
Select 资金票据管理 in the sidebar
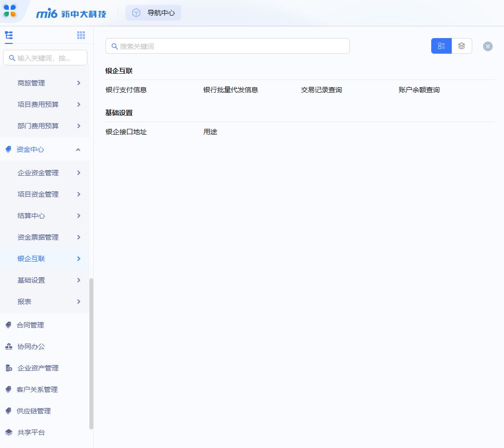coord(38,237)
